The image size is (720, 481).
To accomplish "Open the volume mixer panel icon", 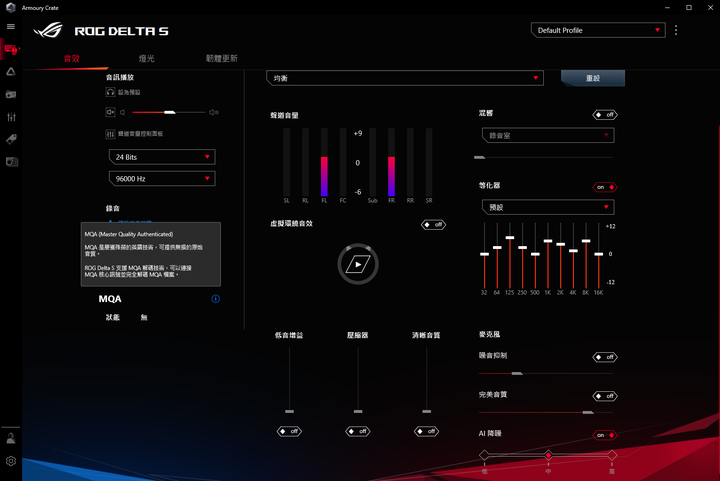I will 110,134.
